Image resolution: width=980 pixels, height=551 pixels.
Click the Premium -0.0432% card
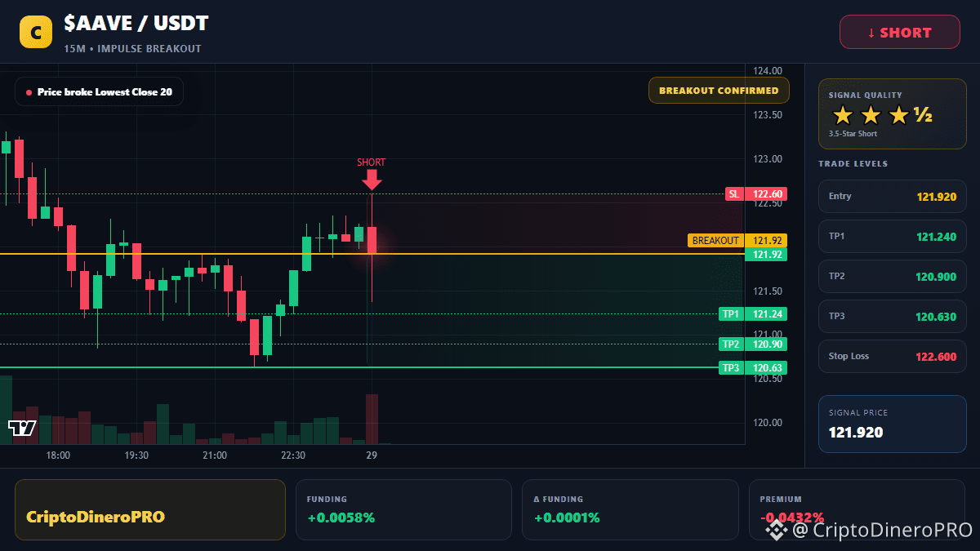pos(857,509)
